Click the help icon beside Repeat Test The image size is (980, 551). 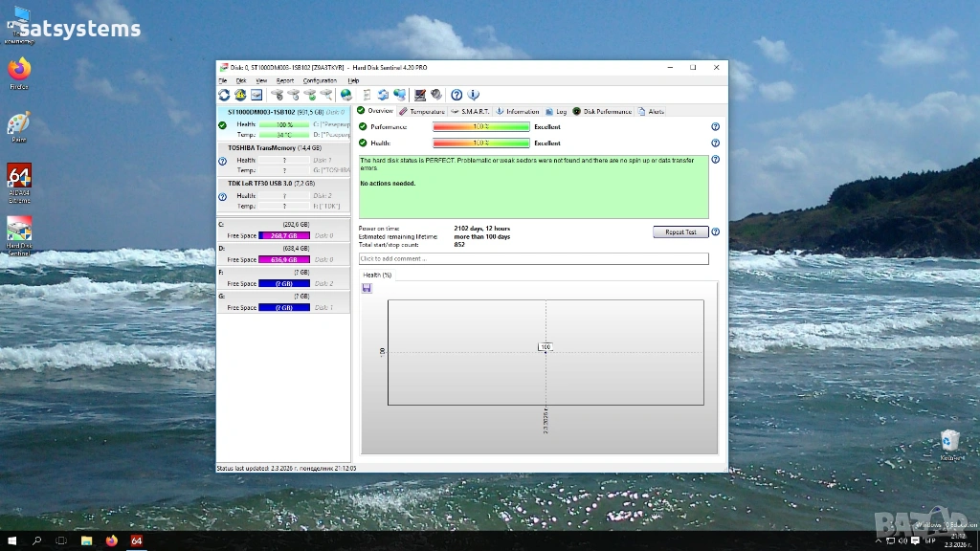click(715, 231)
